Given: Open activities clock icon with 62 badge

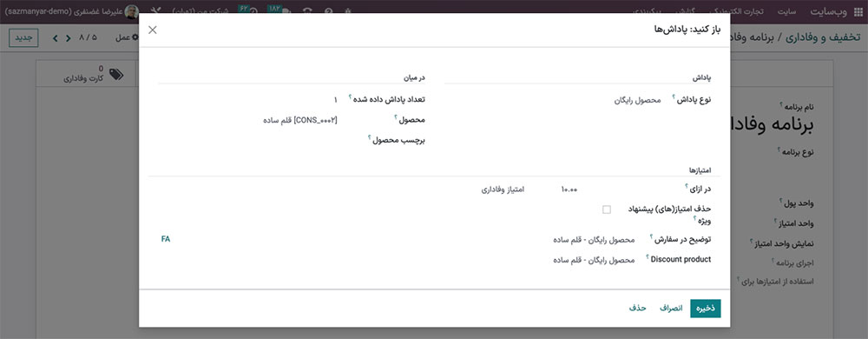Looking at the screenshot, I should (248, 10).
